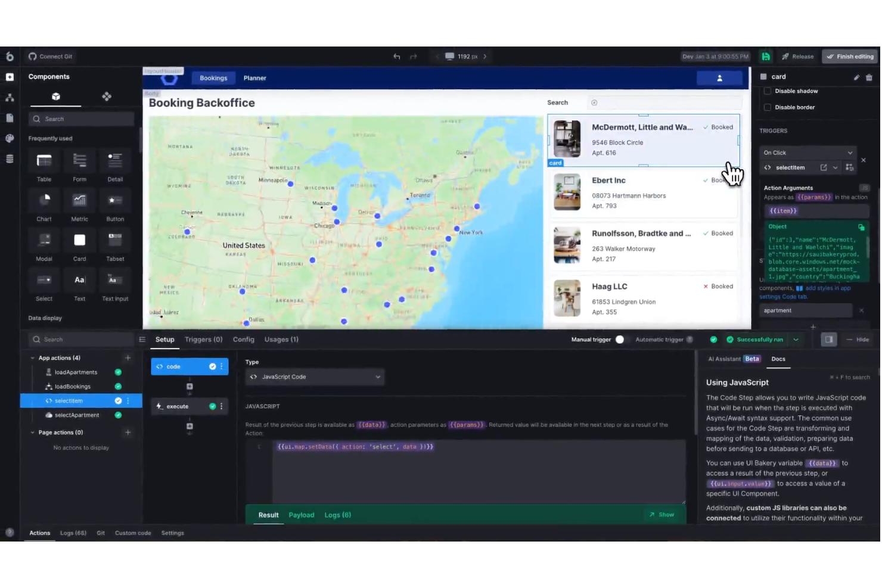This screenshot has height=588, width=882.
Task: Delete the card component via trash icon
Action: pyautogui.click(x=869, y=77)
